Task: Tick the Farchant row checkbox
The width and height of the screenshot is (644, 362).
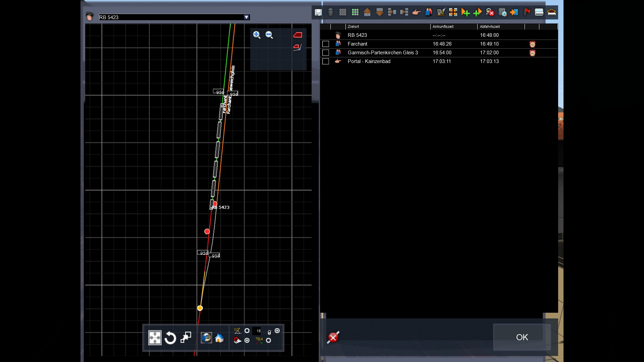Action: 325,44
